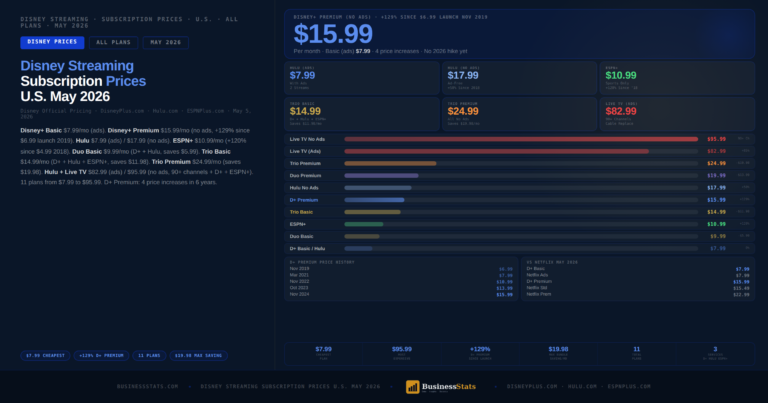Click the Mar 2021 price history row
This screenshot has width=768, height=403.
click(401, 275)
